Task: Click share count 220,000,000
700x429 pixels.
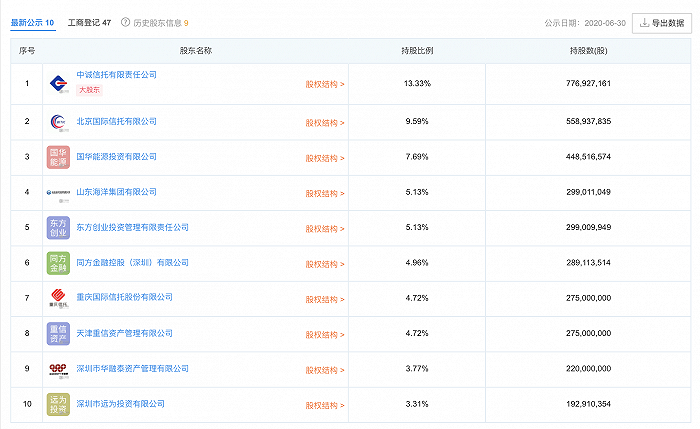Action: 588,369
